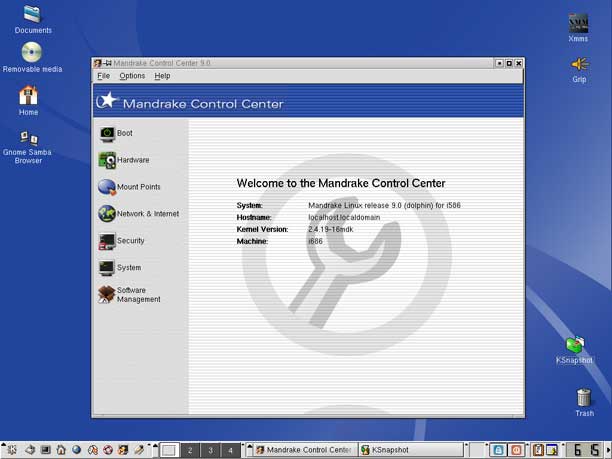Select the Mount Points globe icon

pyautogui.click(x=107, y=187)
